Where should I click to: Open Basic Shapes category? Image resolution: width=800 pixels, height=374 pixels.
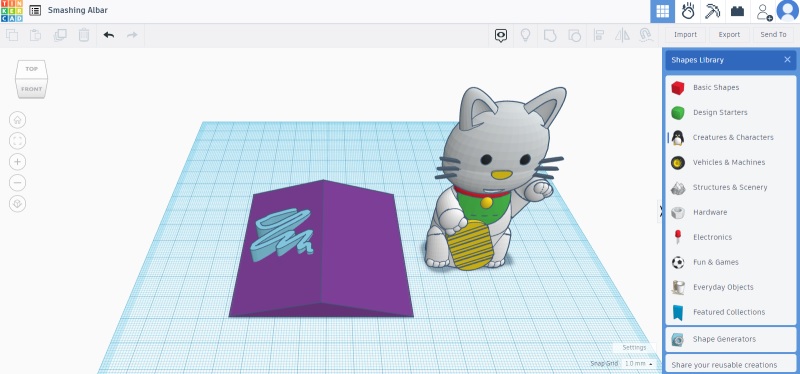(731, 88)
